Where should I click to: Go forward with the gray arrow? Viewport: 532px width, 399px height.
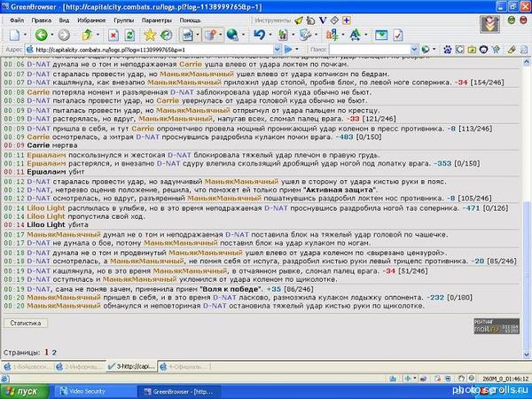pyautogui.click(x=64, y=35)
